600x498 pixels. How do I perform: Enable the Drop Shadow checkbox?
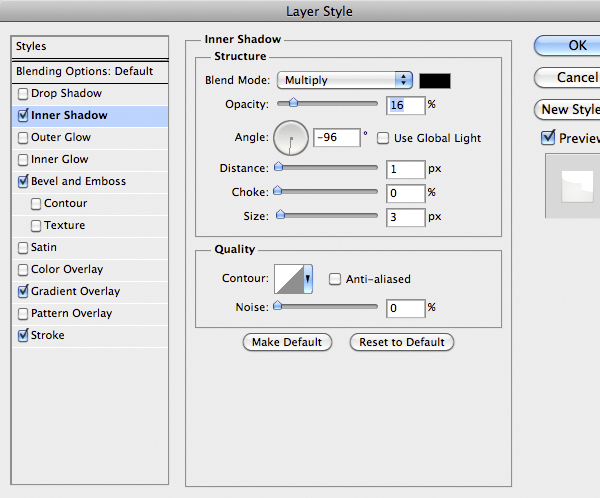click(23, 94)
